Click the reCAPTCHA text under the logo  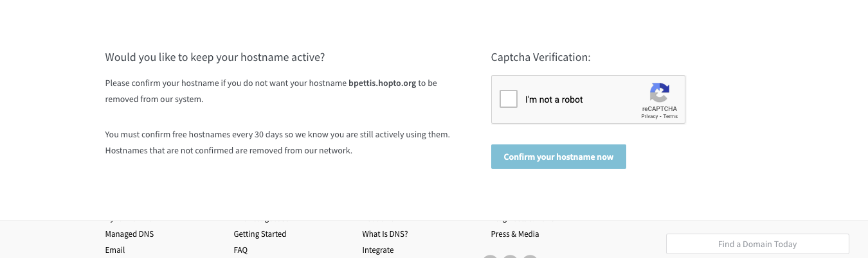[x=659, y=109]
